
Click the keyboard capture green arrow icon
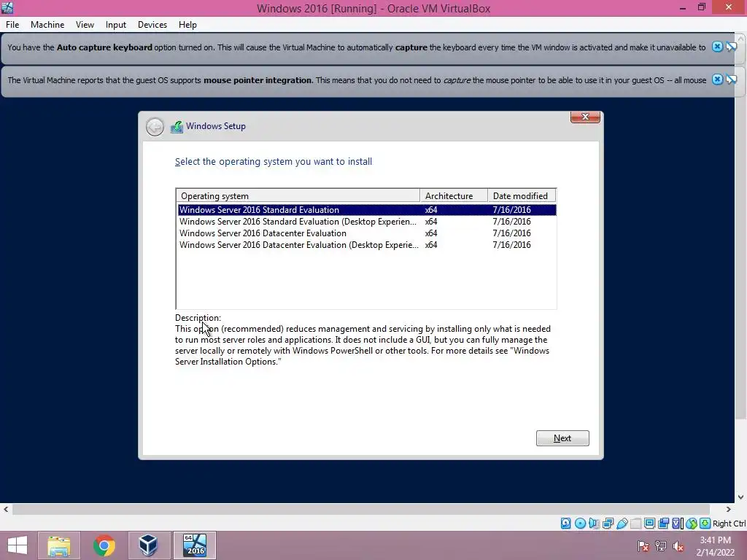[x=705, y=524]
